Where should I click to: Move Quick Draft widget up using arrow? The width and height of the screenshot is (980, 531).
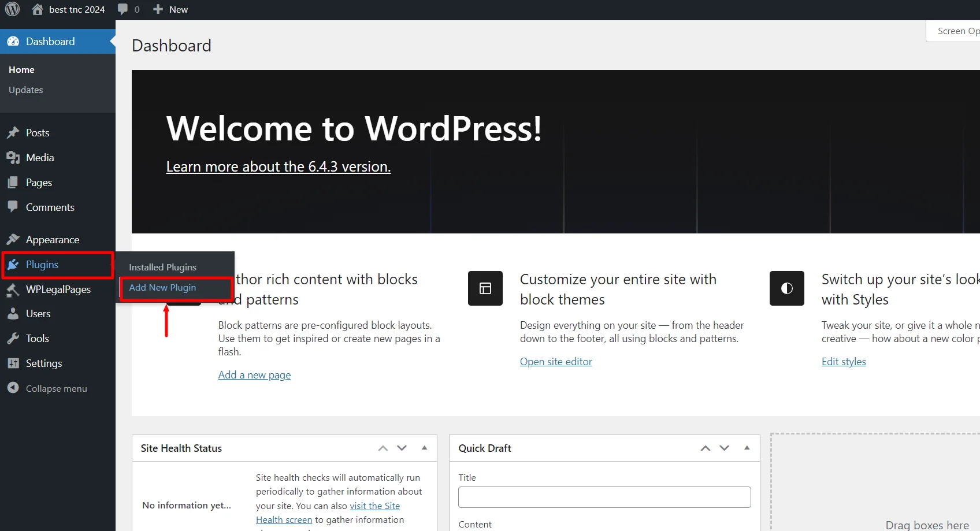click(x=705, y=448)
